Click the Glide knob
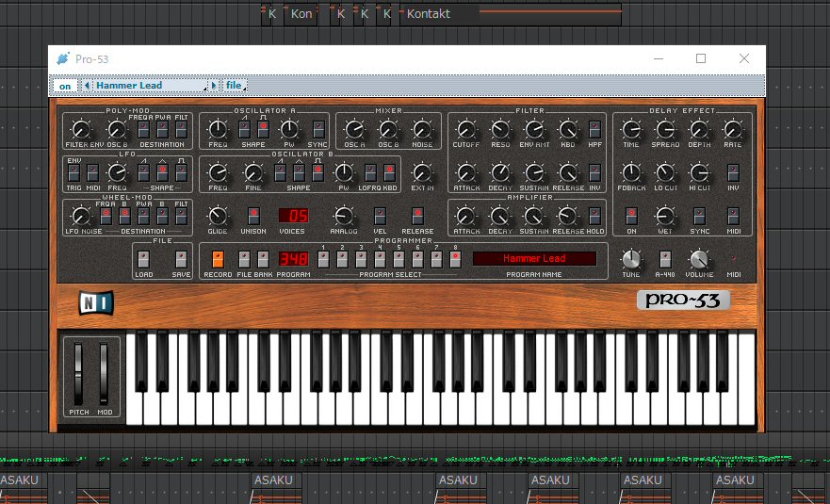The width and height of the screenshot is (830, 504). (218, 216)
